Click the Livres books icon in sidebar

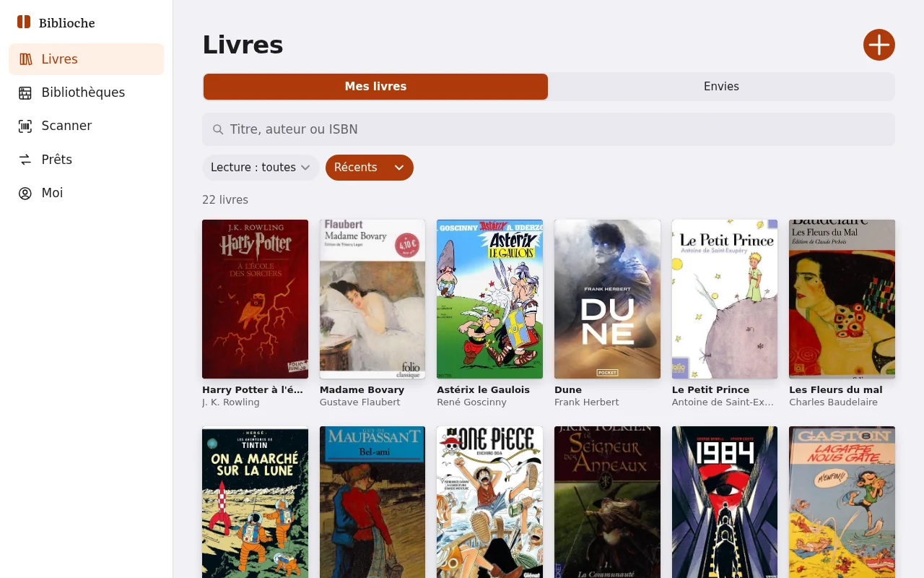tap(25, 59)
